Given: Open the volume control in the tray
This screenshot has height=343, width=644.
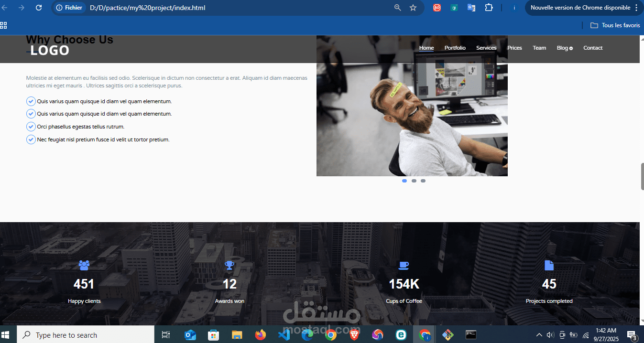Looking at the screenshot, I should 550,335.
